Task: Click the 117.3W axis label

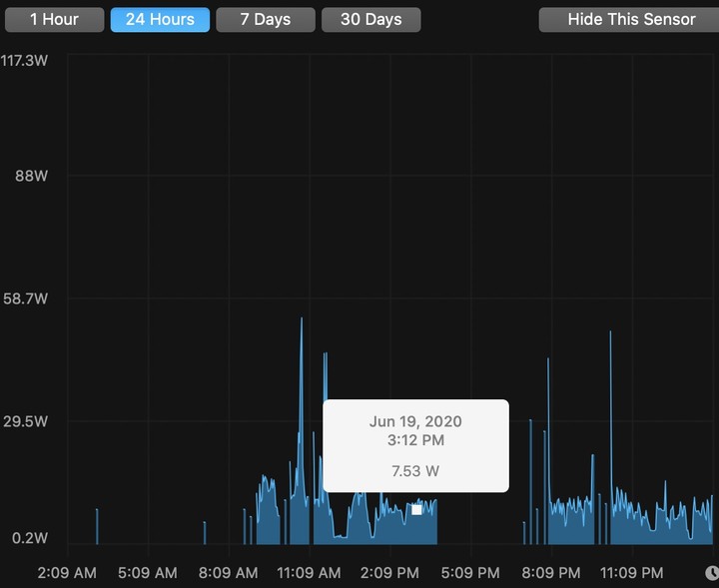Action: [x=24, y=61]
